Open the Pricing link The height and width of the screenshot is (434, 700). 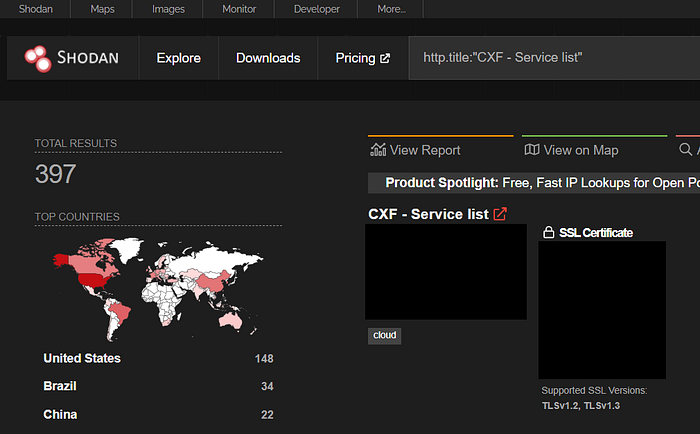tap(362, 58)
